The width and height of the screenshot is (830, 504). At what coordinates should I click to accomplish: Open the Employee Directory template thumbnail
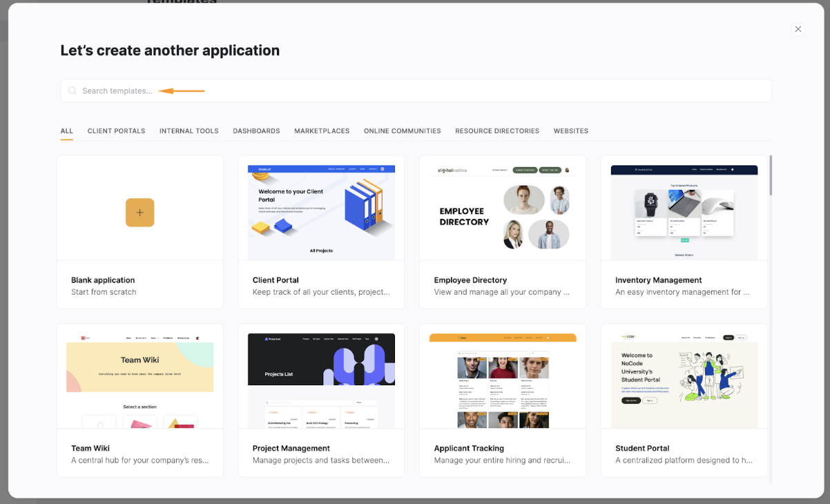503,212
